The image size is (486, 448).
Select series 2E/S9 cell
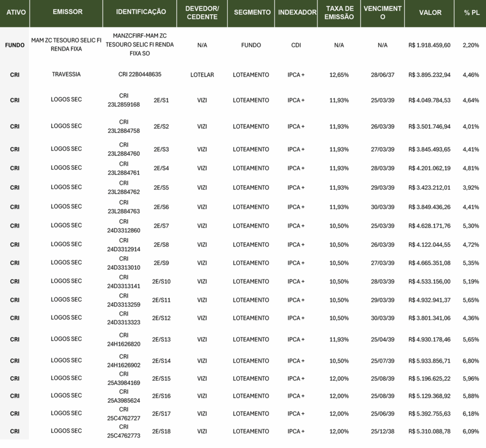161,263
